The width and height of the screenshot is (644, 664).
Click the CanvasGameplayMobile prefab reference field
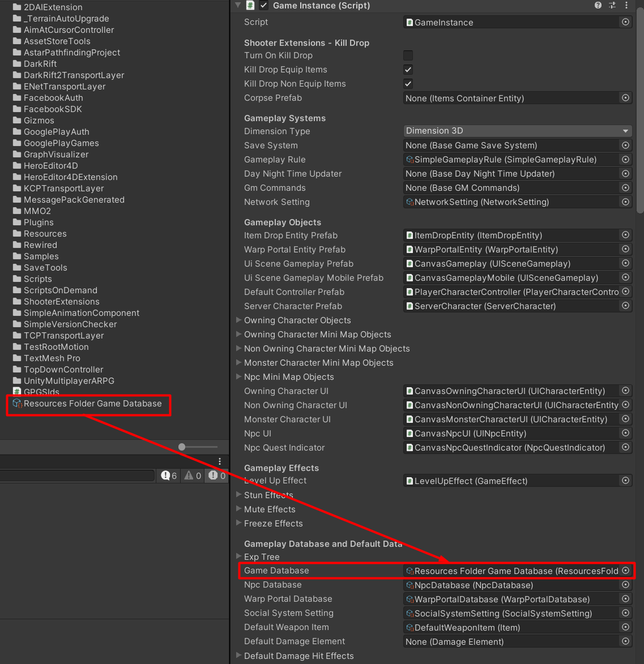click(x=511, y=278)
